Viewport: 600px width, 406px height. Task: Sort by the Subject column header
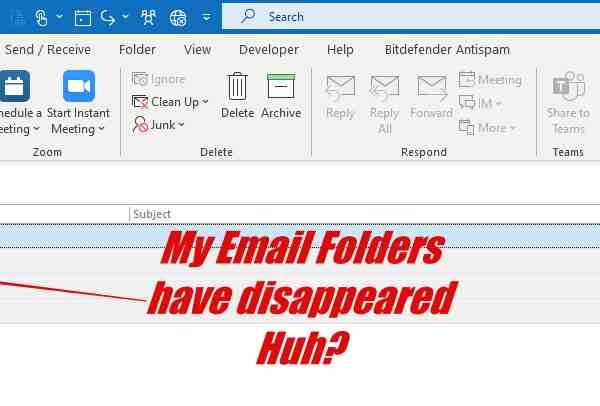coord(152,214)
